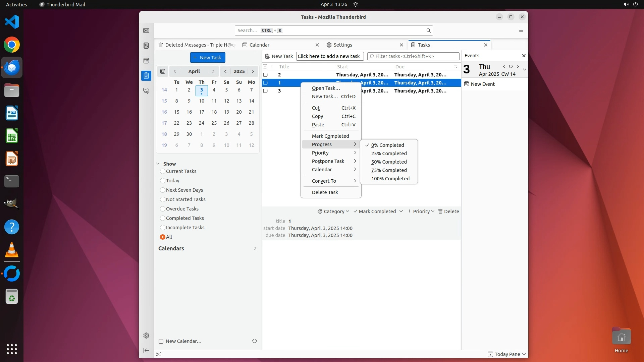Viewport: 644px width, 362px height.
Task: Collapse the spaces toolbar with bottom arrow icon
Action: click(x=146, y=350)
